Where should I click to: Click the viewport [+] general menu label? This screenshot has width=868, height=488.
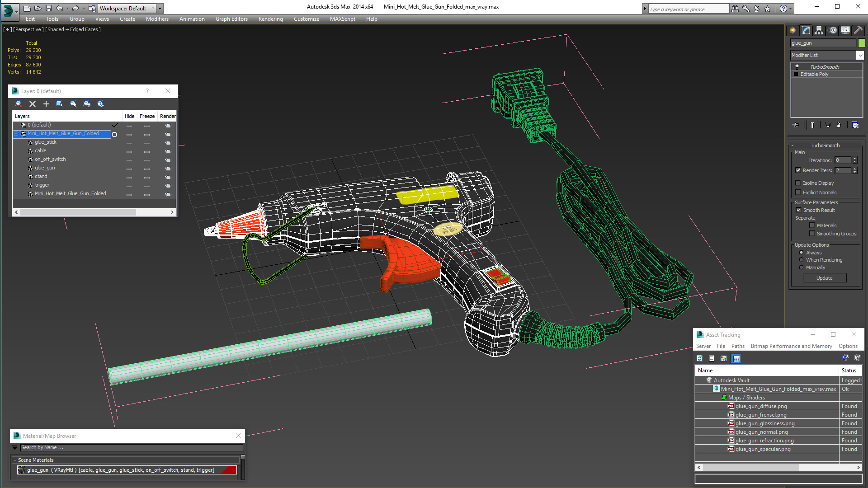point(8,29)
